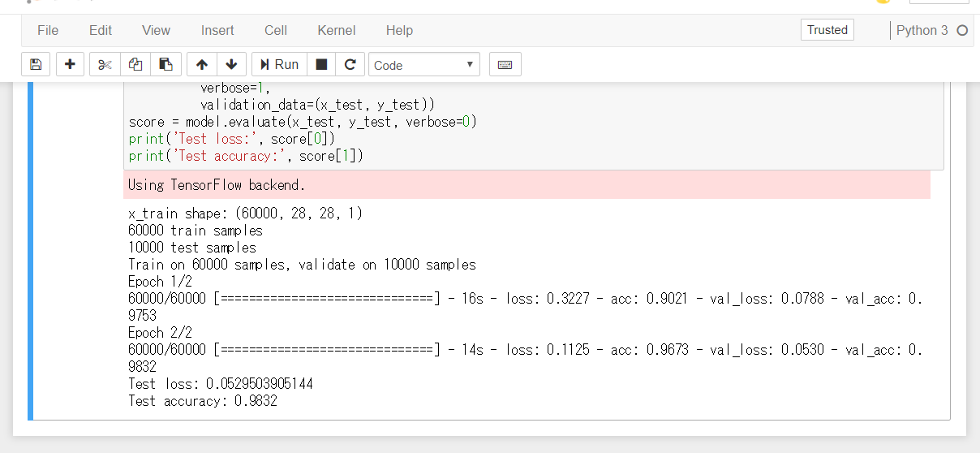
Task: Move selected cell up arrow
Action: (x=202, y=64)
